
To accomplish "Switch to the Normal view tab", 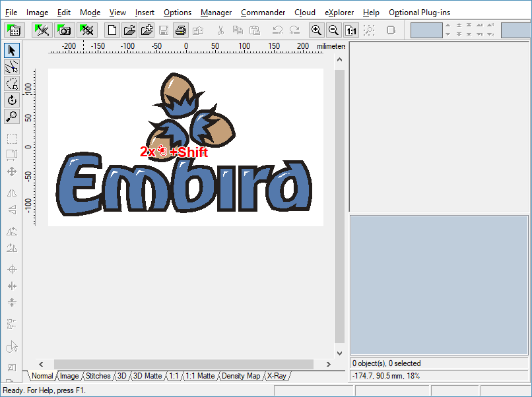I will pos(42,376).
